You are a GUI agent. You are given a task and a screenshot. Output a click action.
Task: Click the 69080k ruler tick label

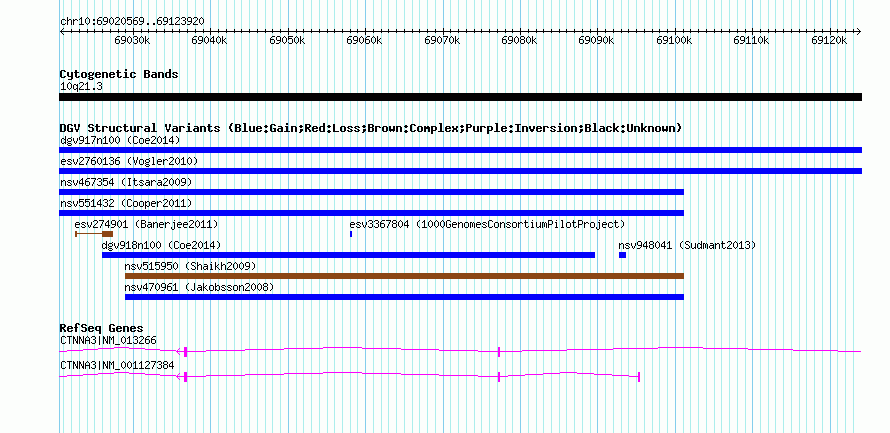519,40
